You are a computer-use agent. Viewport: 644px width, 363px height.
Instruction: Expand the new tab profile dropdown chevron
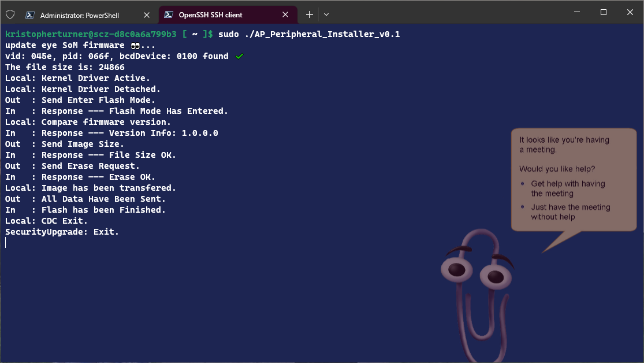tap(326, 14)
